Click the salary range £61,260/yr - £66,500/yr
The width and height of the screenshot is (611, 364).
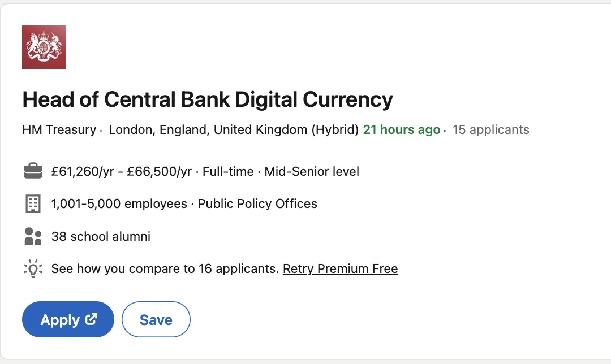pos(122,171)
